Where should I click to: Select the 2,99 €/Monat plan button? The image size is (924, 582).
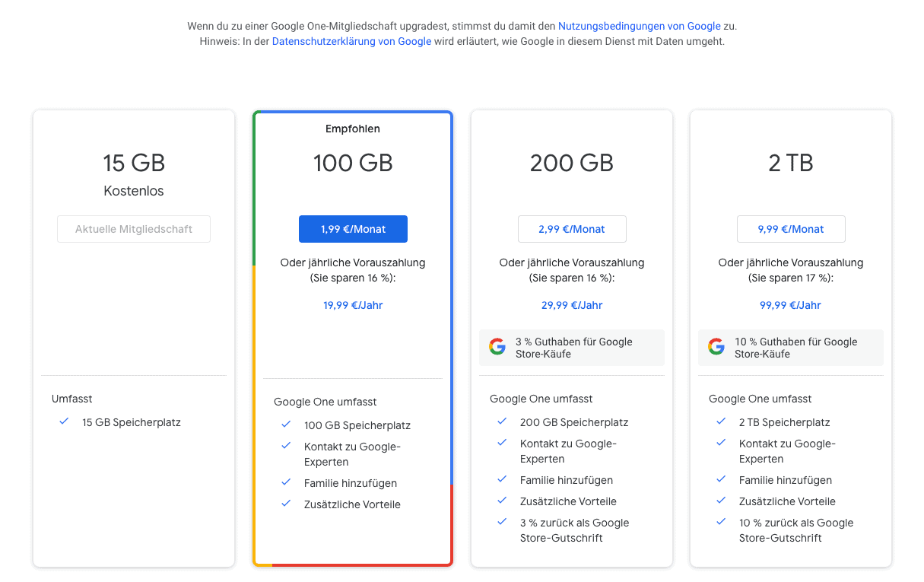[x=572, y=228]
